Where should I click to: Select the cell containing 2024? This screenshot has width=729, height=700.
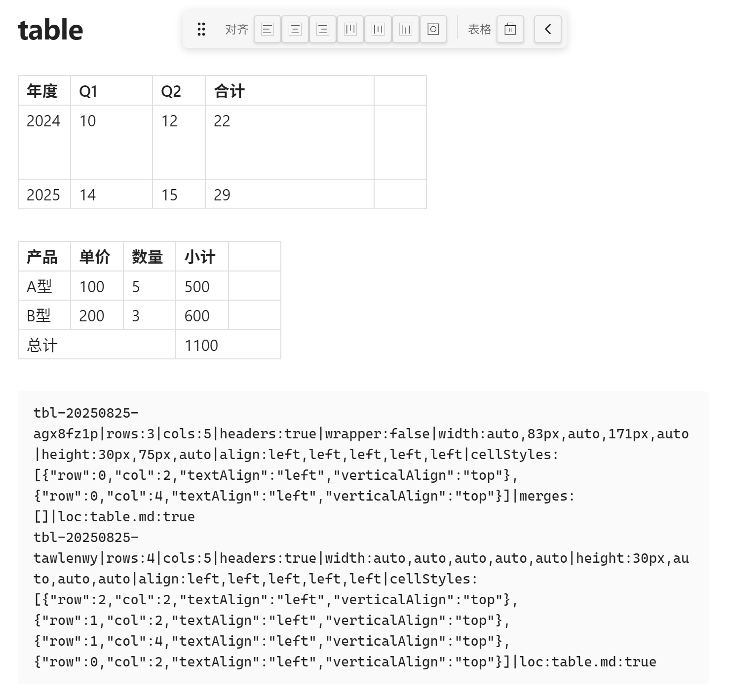44,142
